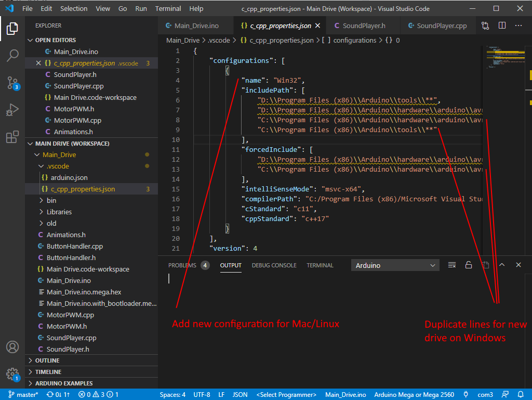Split the editor to the right
The height and width of the screenshot is (400, 532).
click(x=502, y=25)
